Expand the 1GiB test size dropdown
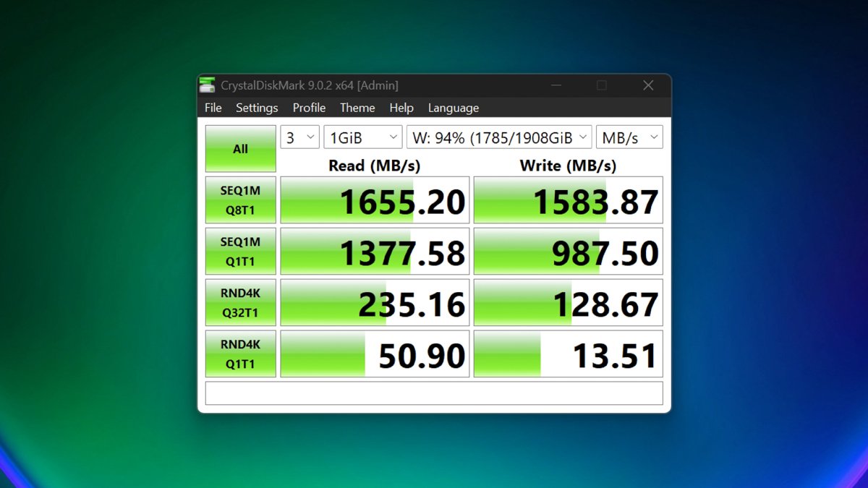This screenshot has height=488, width=868. click(x=362, y=137)
